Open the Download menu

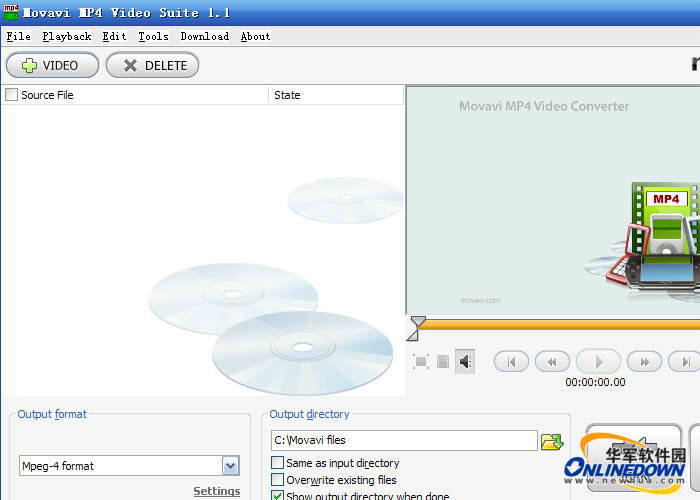click(204, 37)
